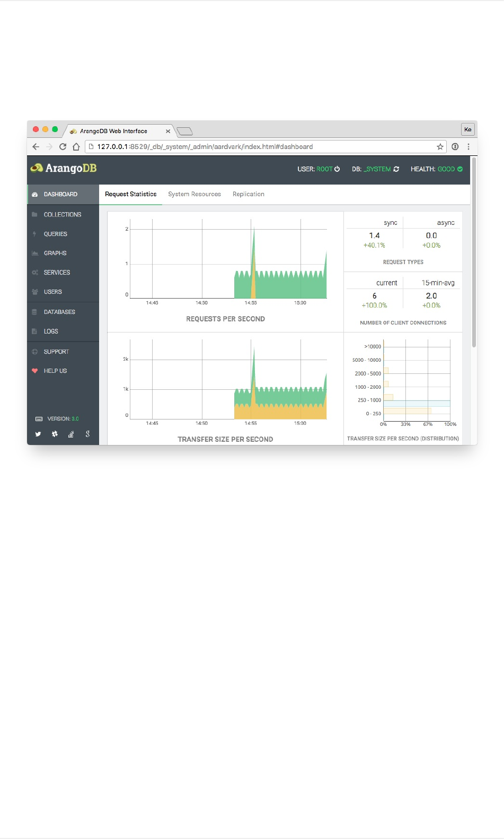The width and height of the screenshot is (504, 839).
Task: Click the USER: ROOT label
Action: coord(315,169)
